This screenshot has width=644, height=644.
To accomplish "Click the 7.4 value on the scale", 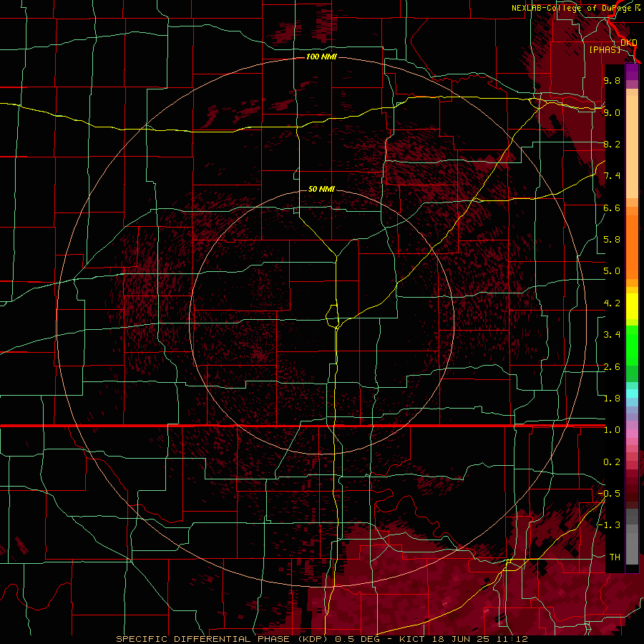I will 612,176.
